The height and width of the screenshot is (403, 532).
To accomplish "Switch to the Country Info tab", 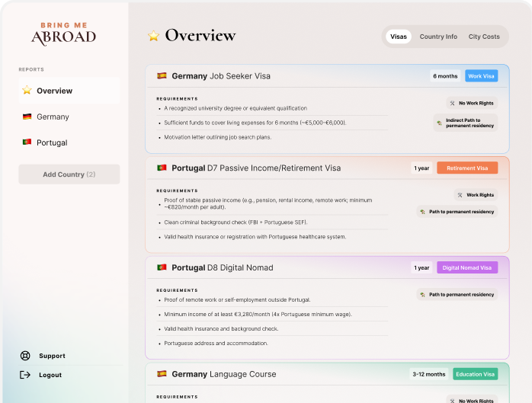I will click(438, 37).
